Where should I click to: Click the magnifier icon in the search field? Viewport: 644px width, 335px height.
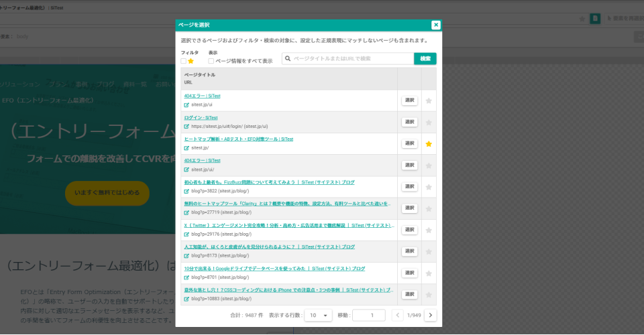(288, 59)
